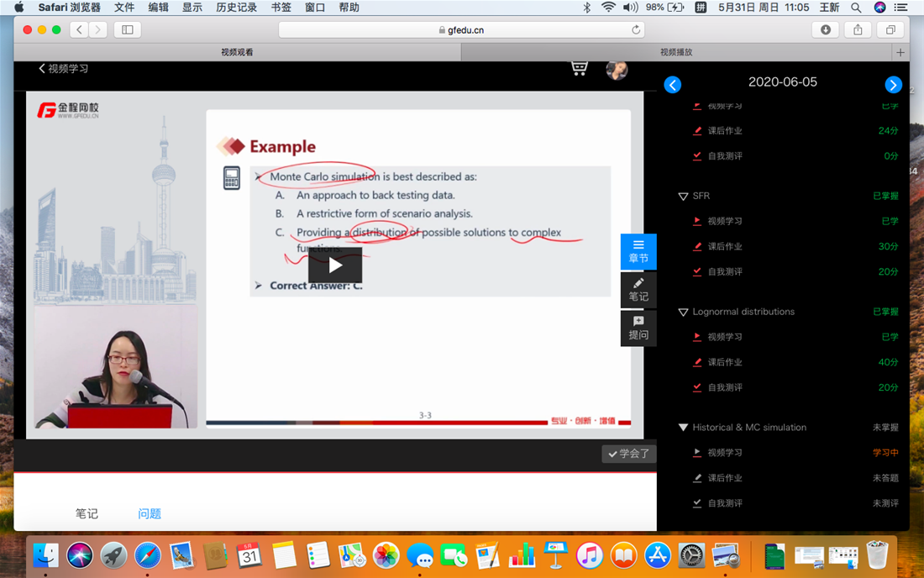Click the Safari downloads icon
This screenshot has height=578, width=924.
click(x=826, y=29)
